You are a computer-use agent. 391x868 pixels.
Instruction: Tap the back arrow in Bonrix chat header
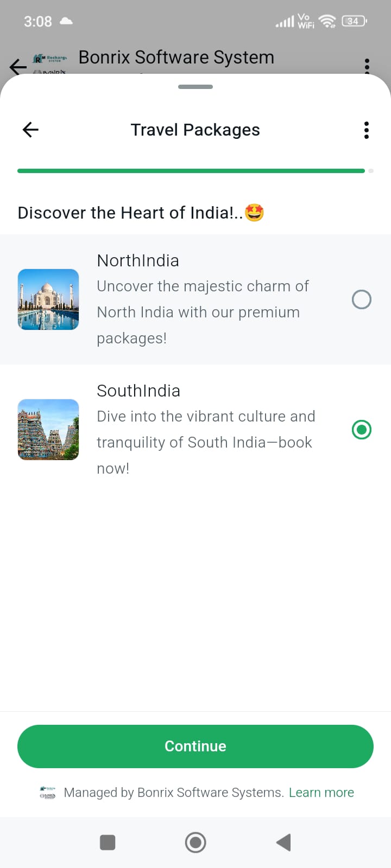[17, 67]
